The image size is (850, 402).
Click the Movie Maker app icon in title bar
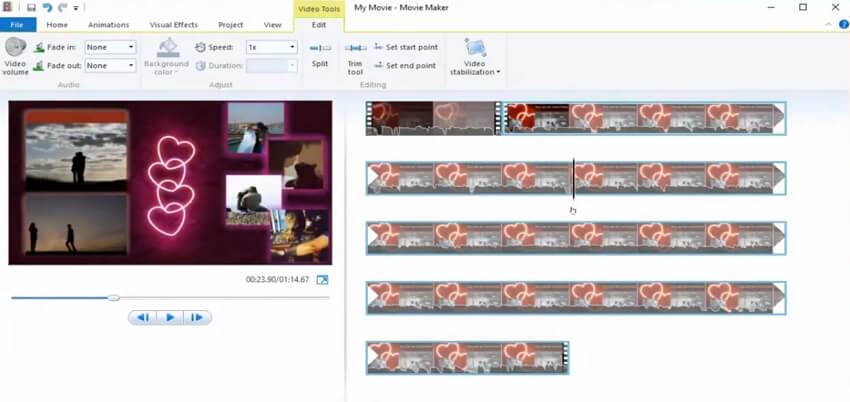pos(7,8)
